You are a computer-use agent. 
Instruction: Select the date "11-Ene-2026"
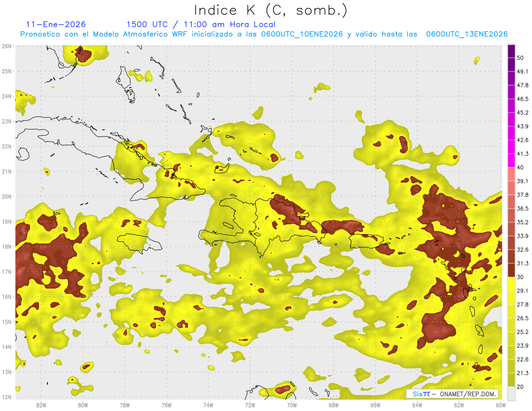[56, 24]
